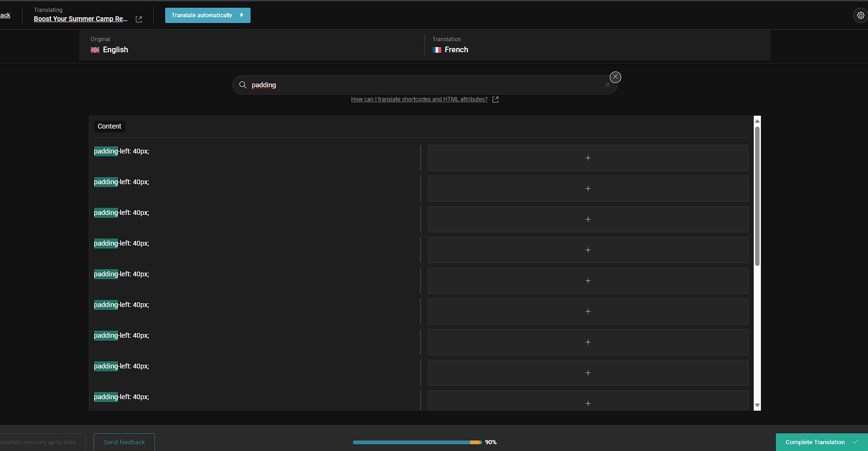Select the Content section tab

(109, 126)
